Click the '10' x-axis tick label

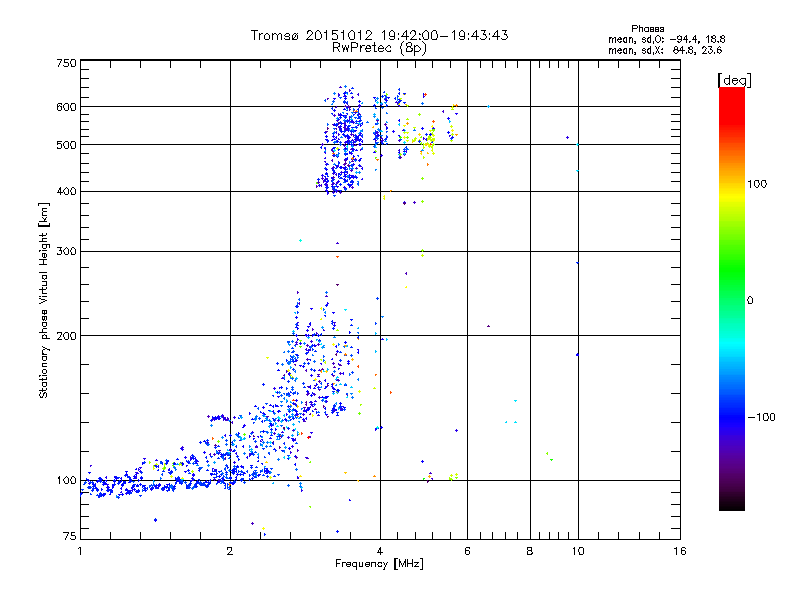coord(578,551)
